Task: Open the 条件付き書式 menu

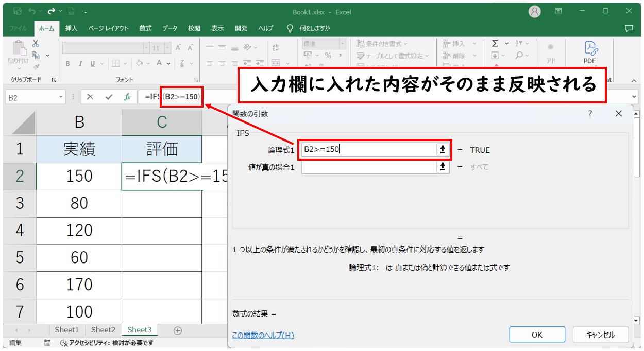Action: click(382, 44)
